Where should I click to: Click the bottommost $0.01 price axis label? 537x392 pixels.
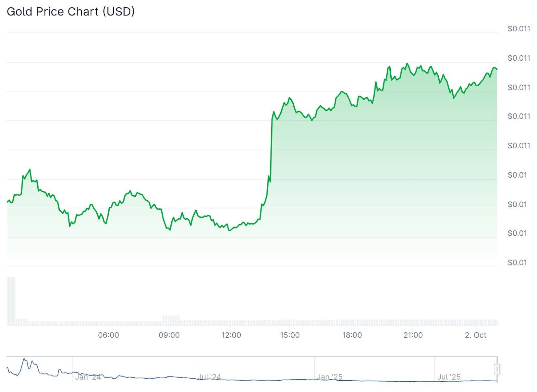pyautogui.click(x=517, y=262)
